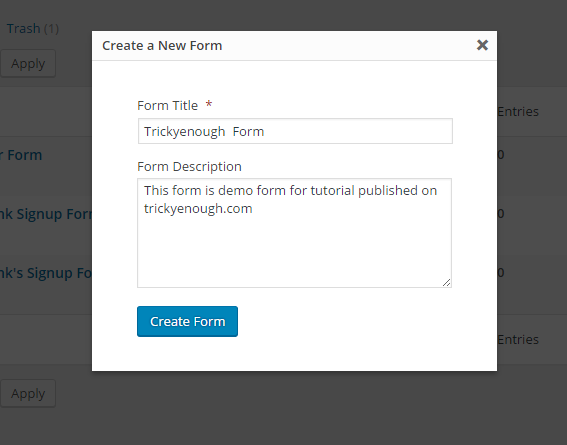The image size is (567, 445).
Task: Click the top Apply button
Action: (28, 63)
